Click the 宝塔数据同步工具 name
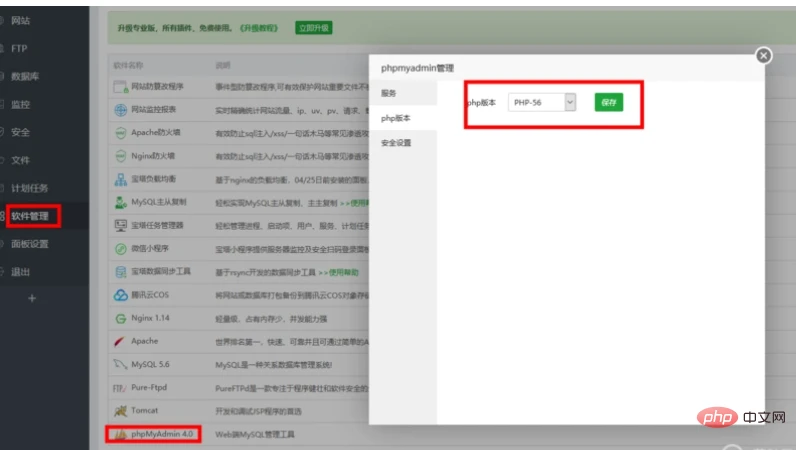The image size is (796, 450). [x=161, y=271]
